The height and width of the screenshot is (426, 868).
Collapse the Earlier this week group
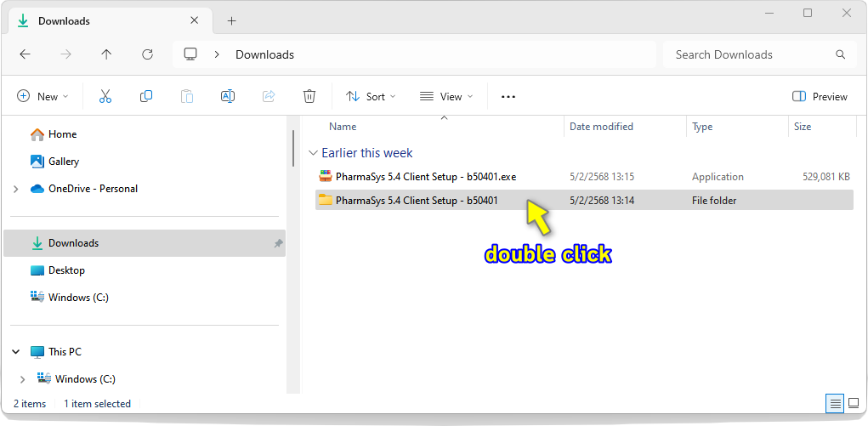tap(314, 153)
